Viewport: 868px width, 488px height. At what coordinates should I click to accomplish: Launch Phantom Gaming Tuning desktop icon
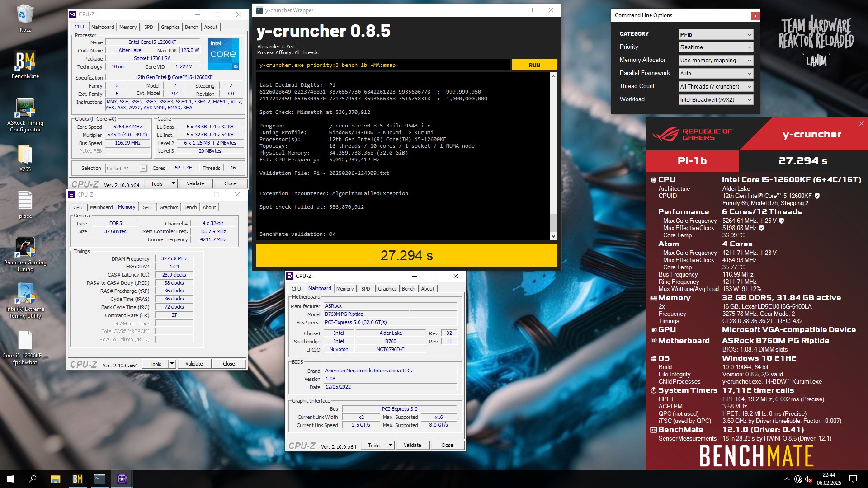point(25,254)
